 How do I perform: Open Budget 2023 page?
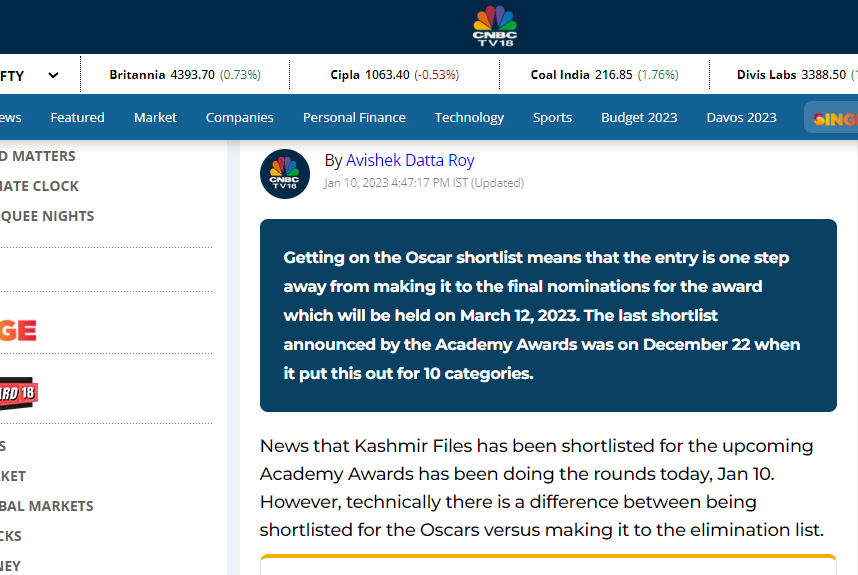pyautogui.click(x=639, y=117)
